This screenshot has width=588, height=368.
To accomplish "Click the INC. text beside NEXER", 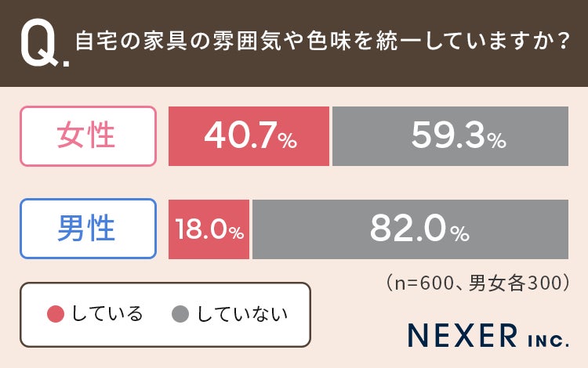I will coord(548,341).
